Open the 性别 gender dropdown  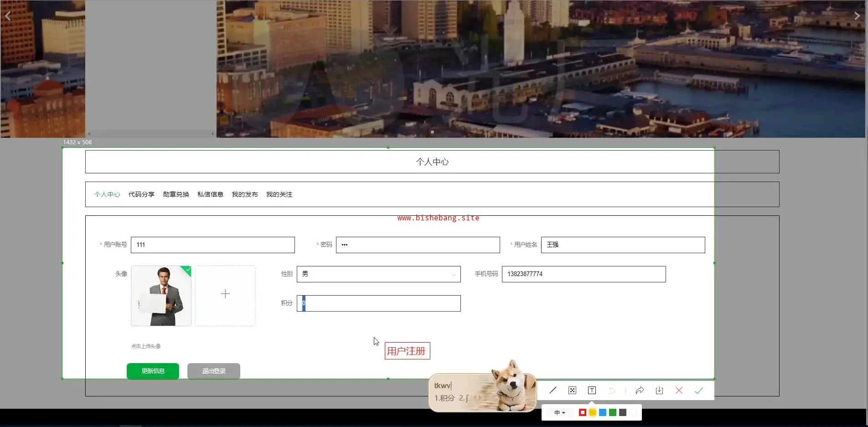[x=379, y=274]
